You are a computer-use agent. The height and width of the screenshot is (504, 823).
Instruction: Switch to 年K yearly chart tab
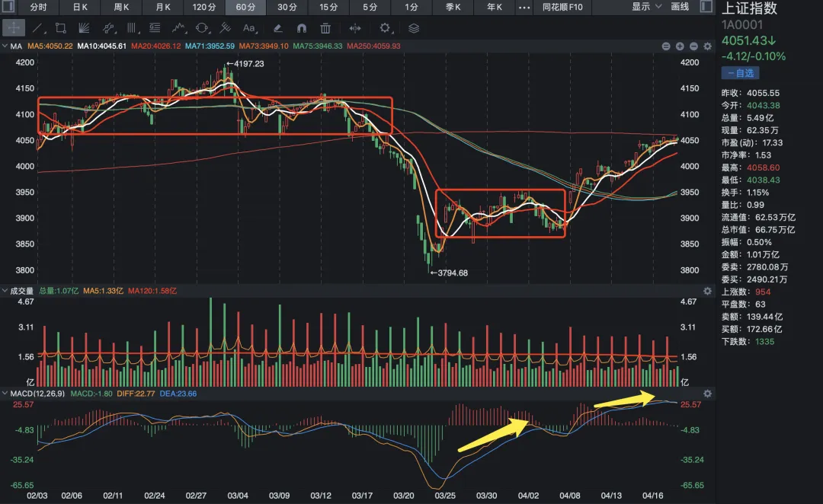click(495, 7)
